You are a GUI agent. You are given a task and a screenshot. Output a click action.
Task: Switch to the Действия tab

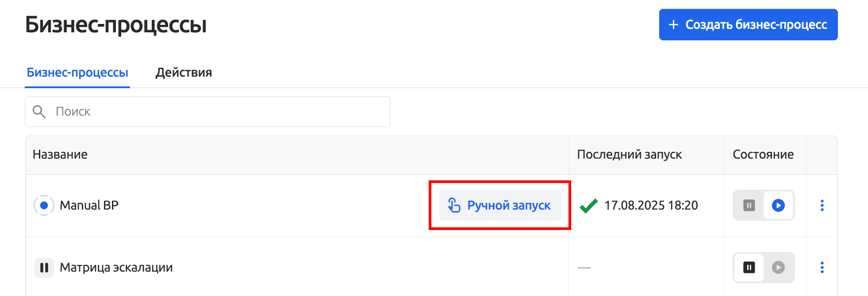point(184,73)
